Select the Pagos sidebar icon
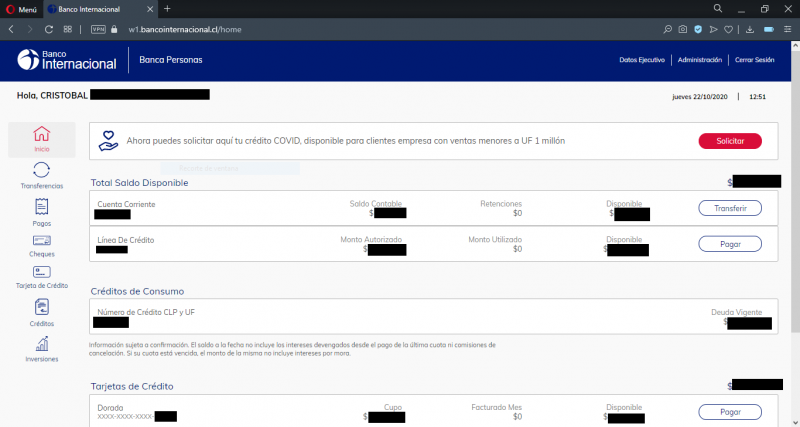Screen dimensions: 800x427 click(x=41, y=209)
